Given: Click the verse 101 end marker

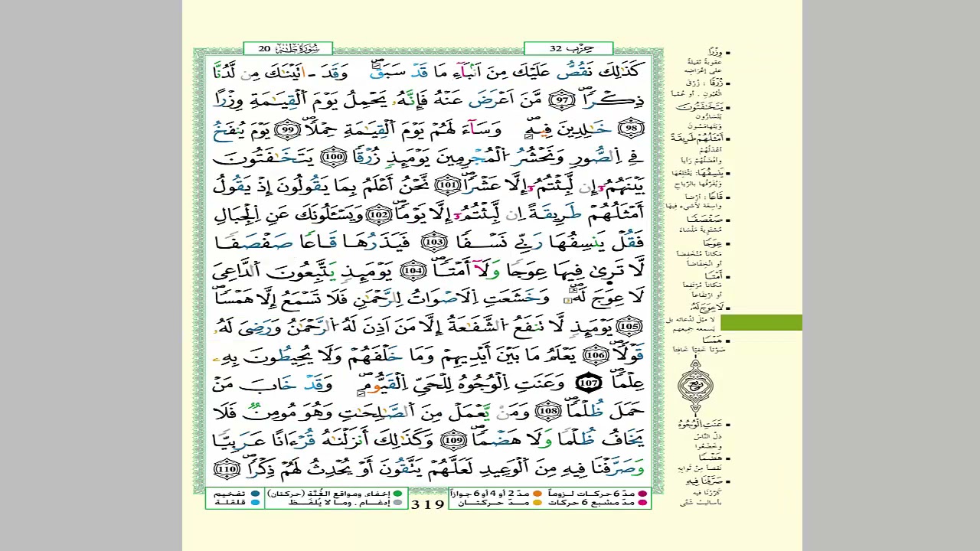Looking at the screenshot, I should pos(447,185).
